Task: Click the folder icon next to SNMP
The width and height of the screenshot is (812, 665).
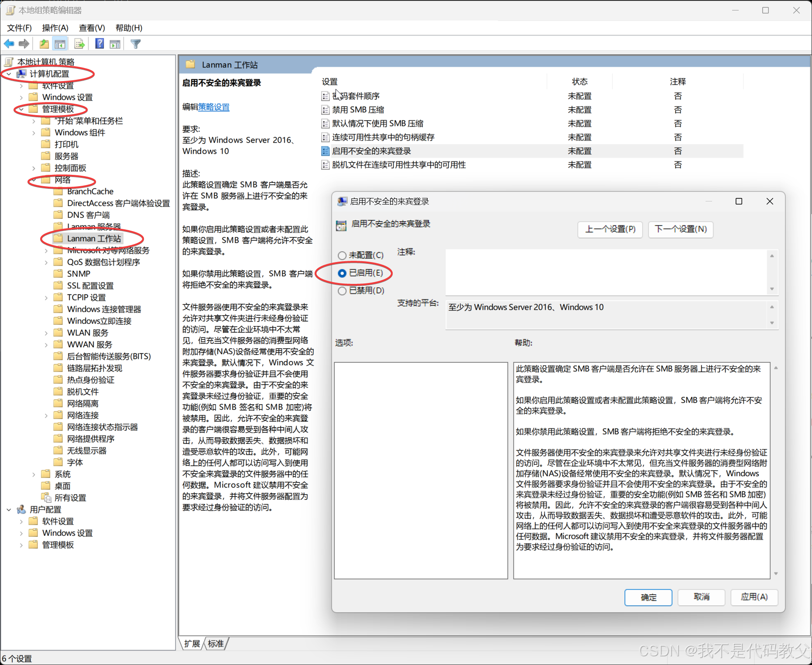Action: (58, 274)
